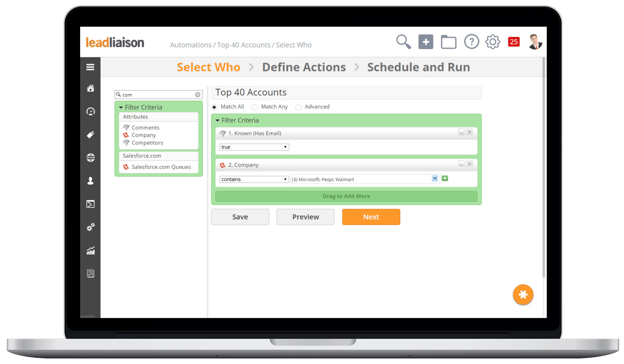
Task: Collapse the left Filter Criteria panel
Action: [x=121, y=107]
